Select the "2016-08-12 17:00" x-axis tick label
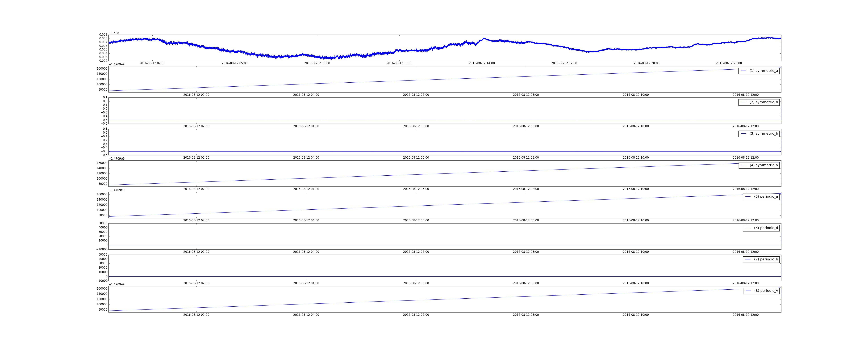This screenshot has width=868, height=347. point(564,63)
